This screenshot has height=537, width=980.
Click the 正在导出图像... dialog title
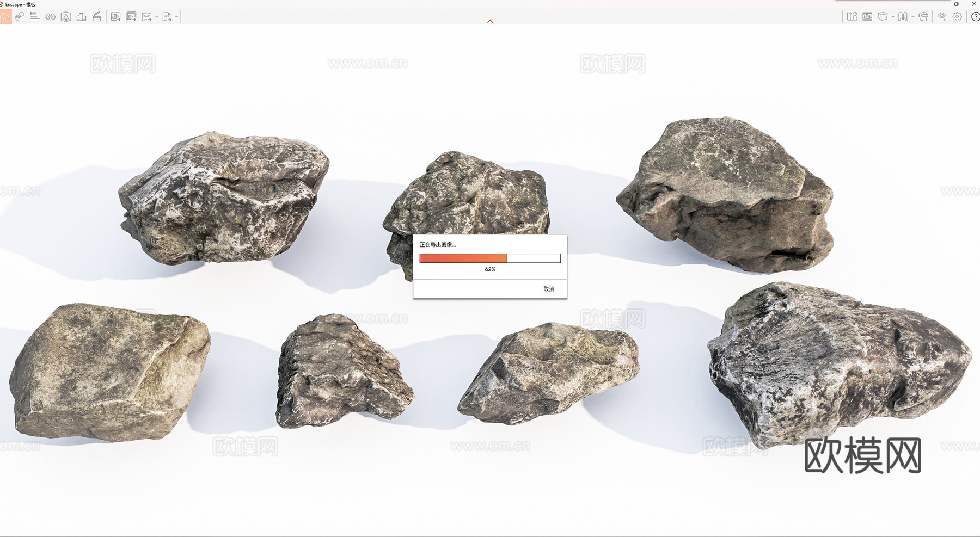coord(438,245)
